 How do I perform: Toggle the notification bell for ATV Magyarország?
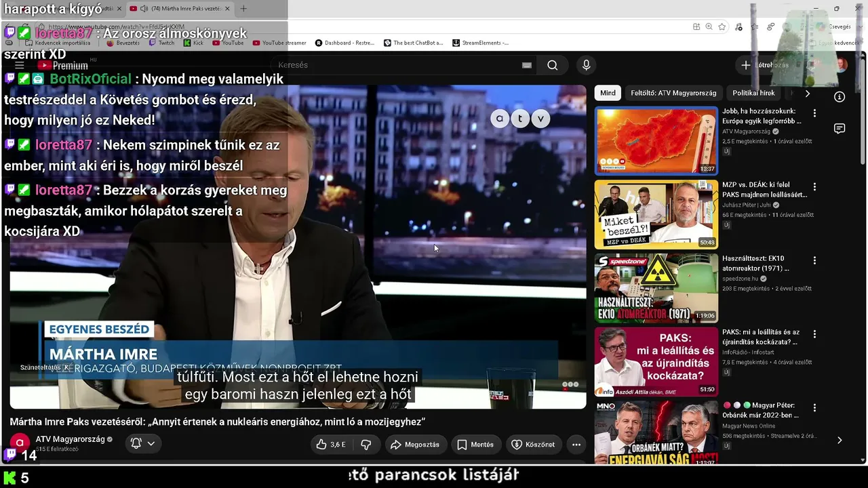click(x=136, y=443)
